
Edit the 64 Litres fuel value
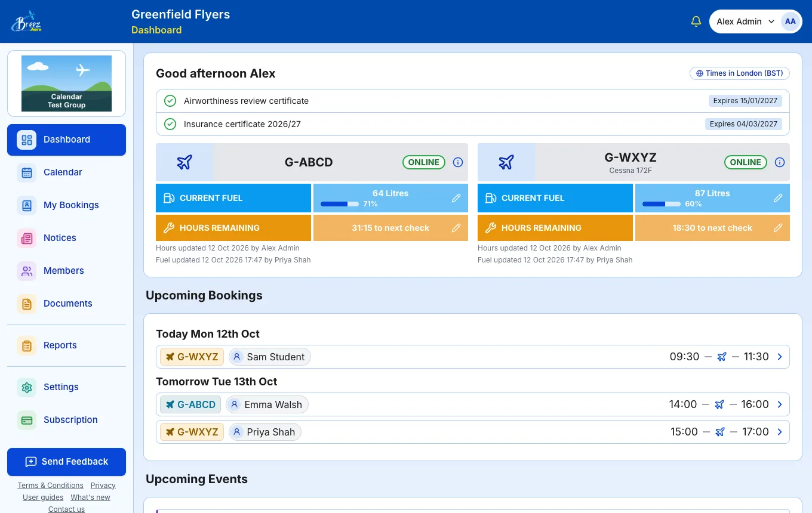456,198
